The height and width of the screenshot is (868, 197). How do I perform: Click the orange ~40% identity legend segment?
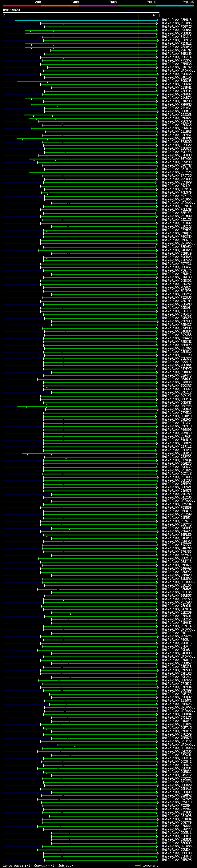(60, 6)
